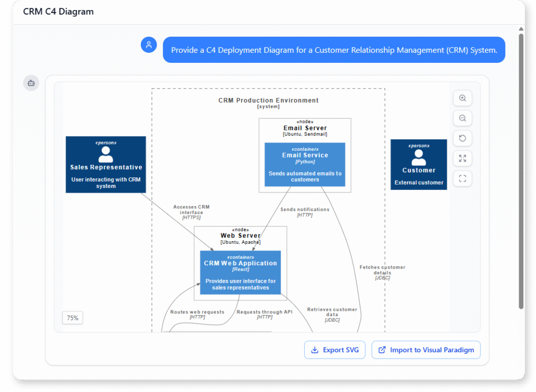
Task: Click the zoom out magnifier icon
Action: click(x=462, y=118)
